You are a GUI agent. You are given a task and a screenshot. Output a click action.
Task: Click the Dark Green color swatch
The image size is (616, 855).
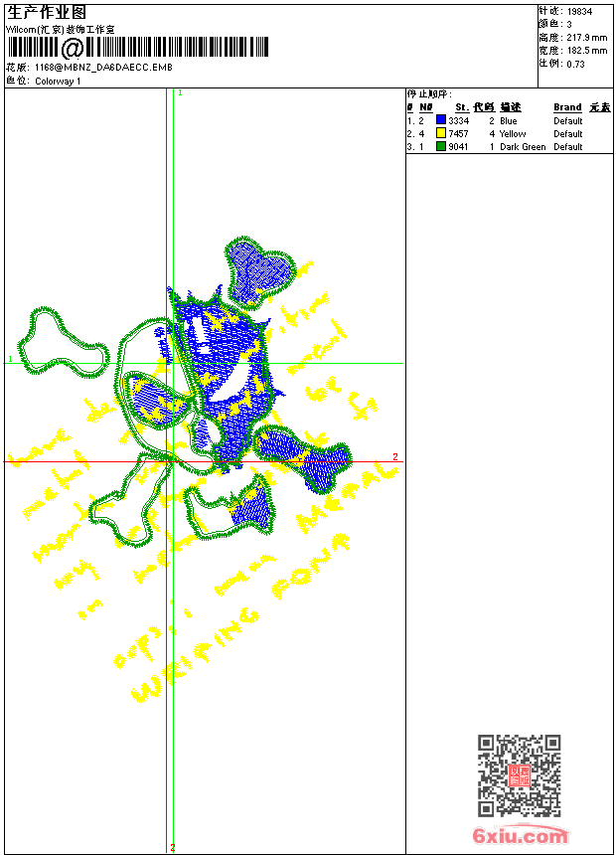click(x=441, y=146)
